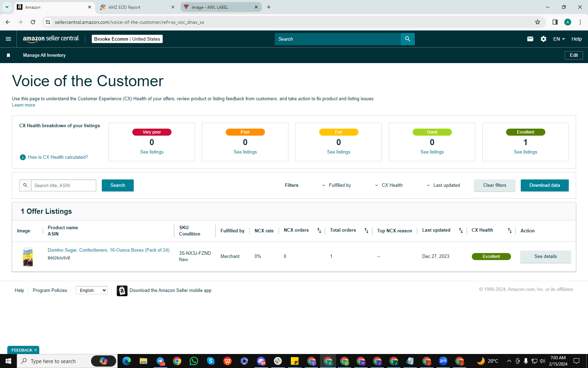Click the teal Search button
588x368 pixels.
pyautogui.click(x=118, y=185)
